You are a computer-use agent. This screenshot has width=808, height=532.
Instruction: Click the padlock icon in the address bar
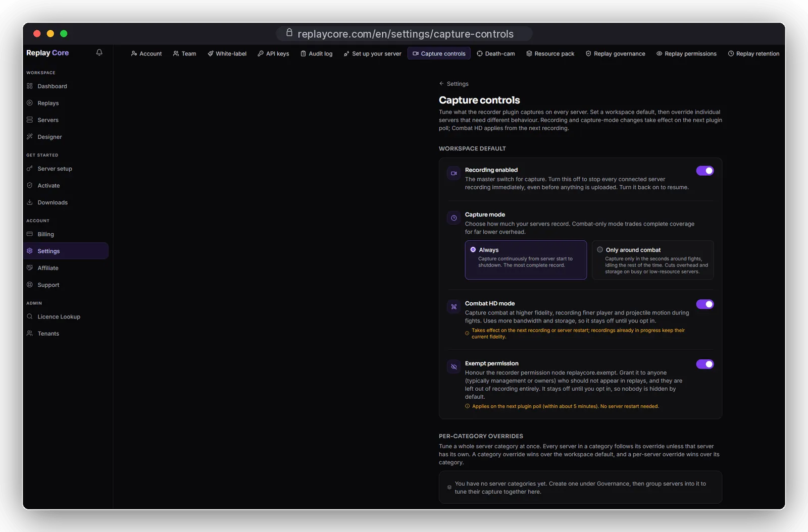pos(289,33)
